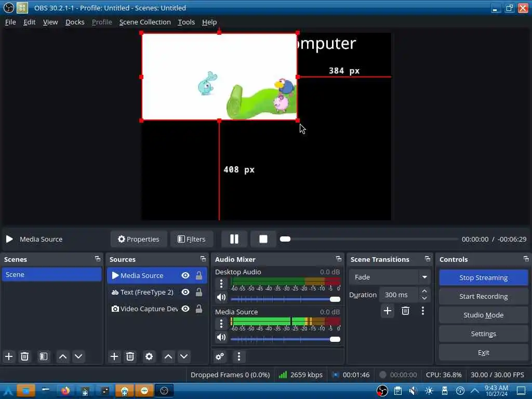Lock the Video Capture Device source

pos(199,309)
